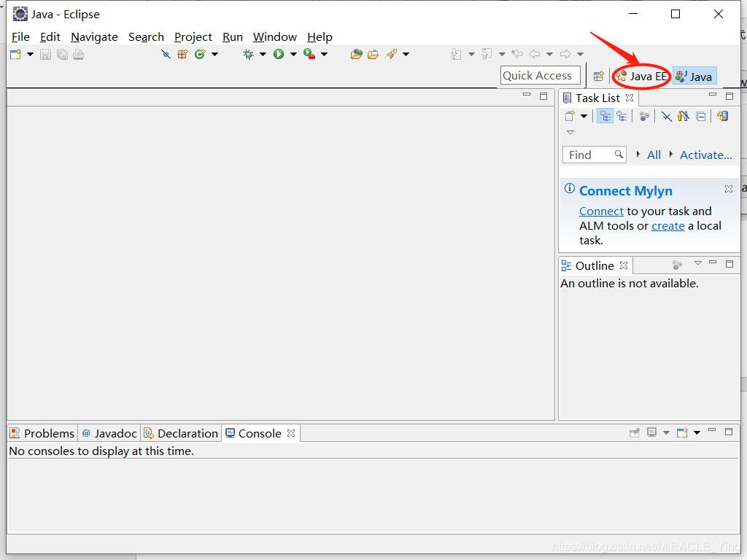
Task: Click the New Java Class icon
Action: [x=200, y=54]
